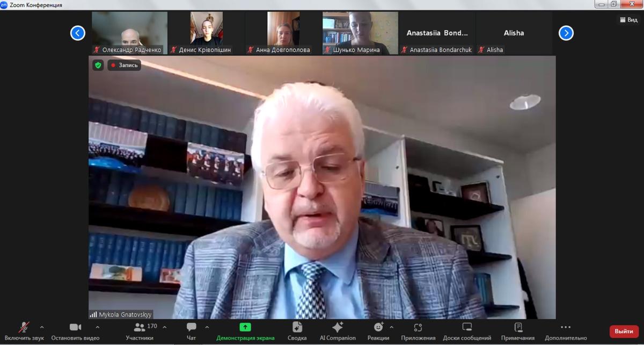Open Доски сообщений whiteboards
Image resolution: width=644 pixels, height=345 pixels.
coord(467,332)
